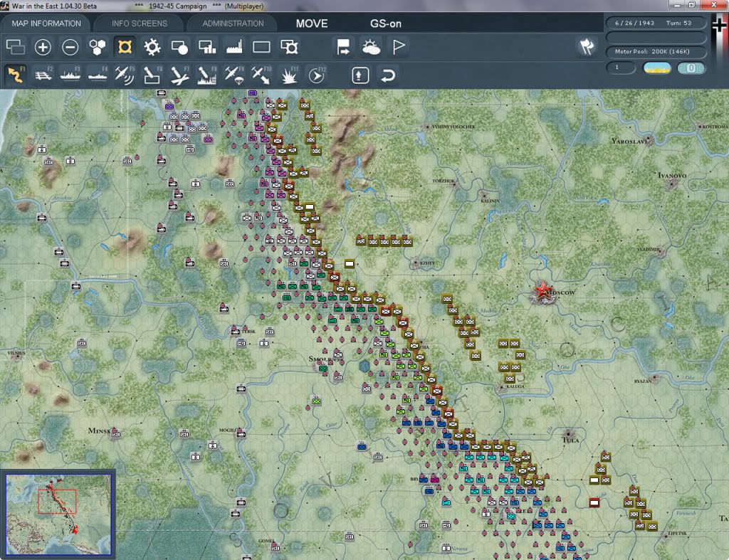Show the weather overlay with sun-cloud icon
Viewport: 729px width, 560px height.
[370, 47]
